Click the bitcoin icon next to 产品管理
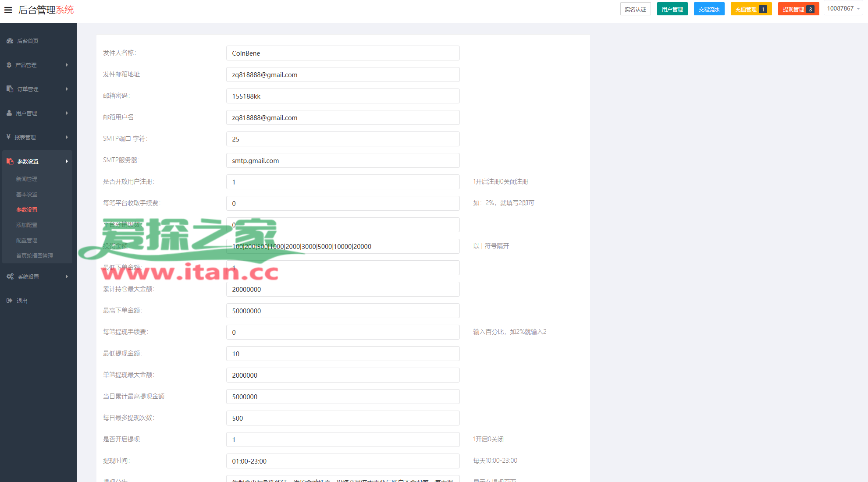Image resolution: width=868 pixels, height=482 pixels. click(x=9, y=65)
